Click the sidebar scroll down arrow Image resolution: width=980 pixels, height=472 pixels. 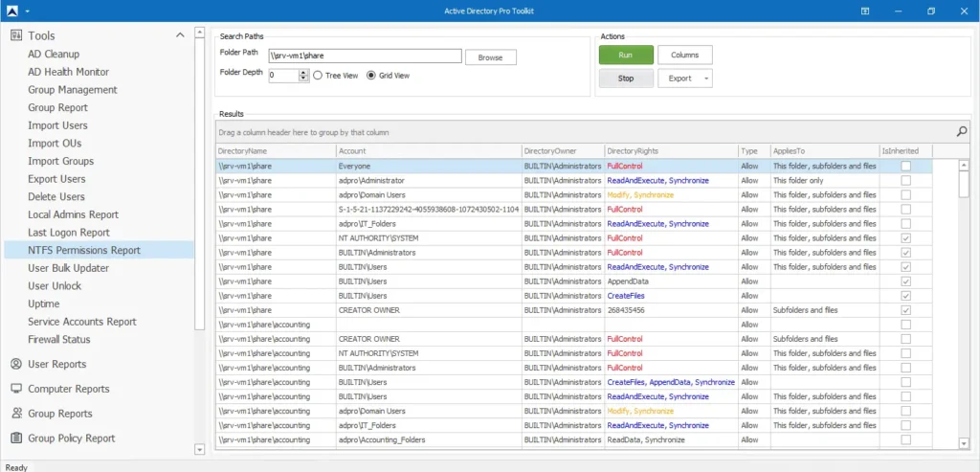click(199, 449)
